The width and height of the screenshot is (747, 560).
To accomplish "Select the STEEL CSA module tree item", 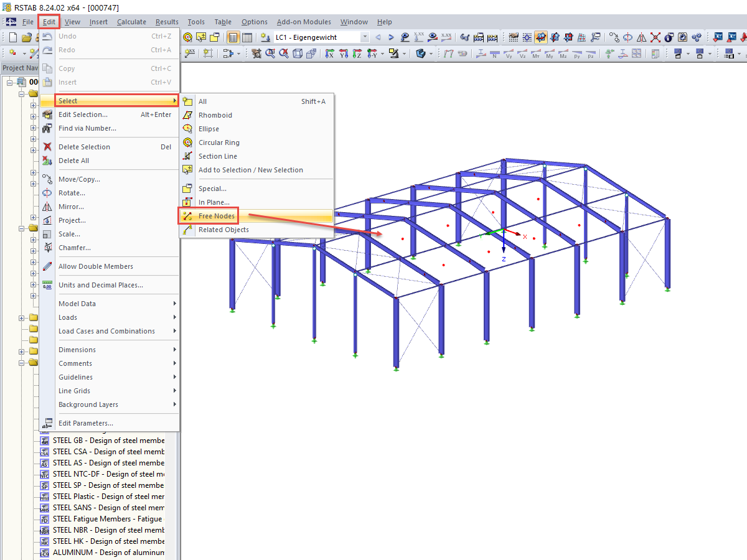I will point(108,452).
